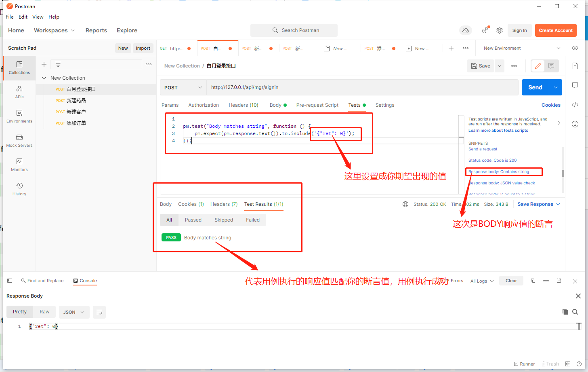Viewport: 588px width, 372px height.
Task: Click the offline cloud sync icon
Action: (x=466, y=30)
